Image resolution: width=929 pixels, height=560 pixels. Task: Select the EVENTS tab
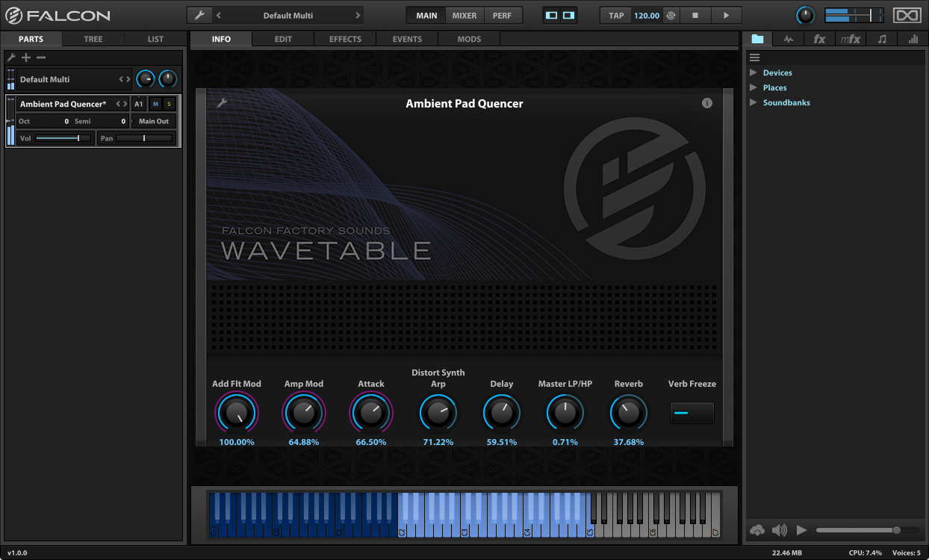click(x=407, y=39)
